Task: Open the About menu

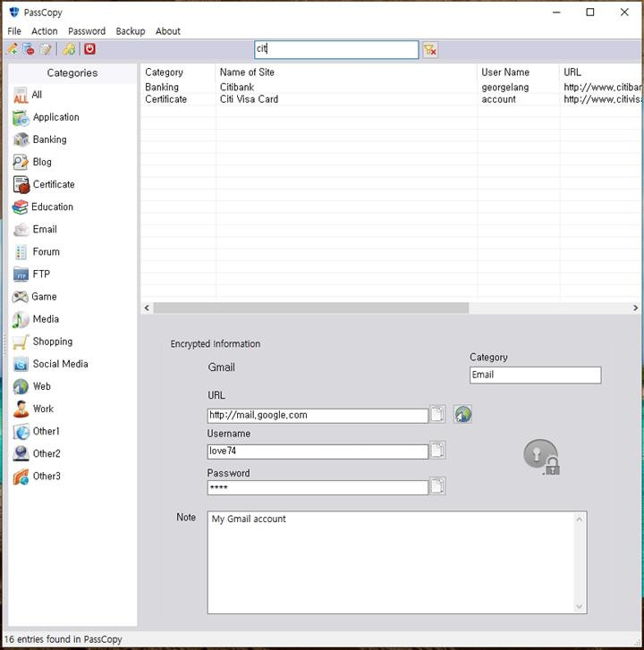Action: [x=168, y=31]
